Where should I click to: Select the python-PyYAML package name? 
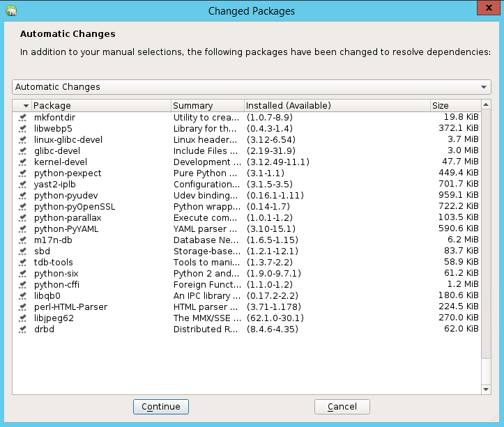click(66, 229)
